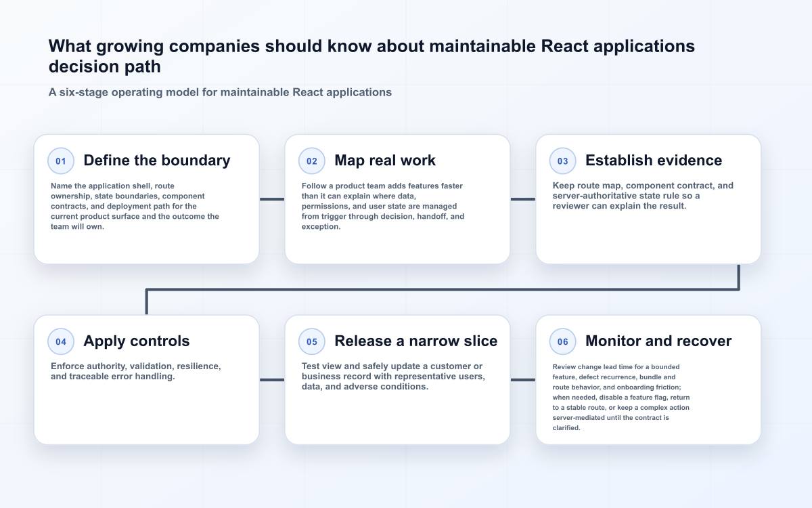The height and width of the screenshot is (508, 812).
Task: Click the 01 step number badge
Action: point(61,161)
